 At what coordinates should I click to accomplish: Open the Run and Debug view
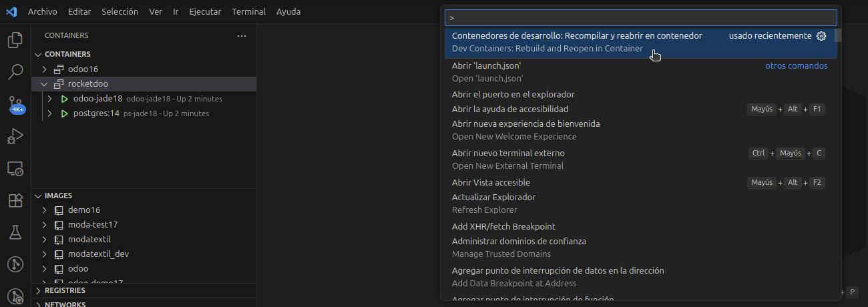coord(15,136)
